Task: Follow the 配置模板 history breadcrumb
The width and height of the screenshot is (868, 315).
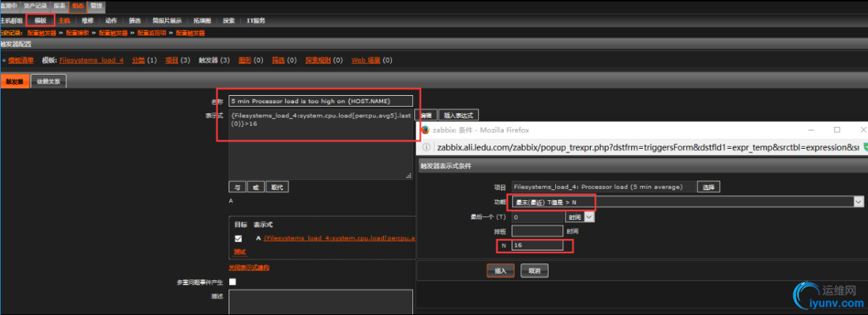Action: [78, 33]
